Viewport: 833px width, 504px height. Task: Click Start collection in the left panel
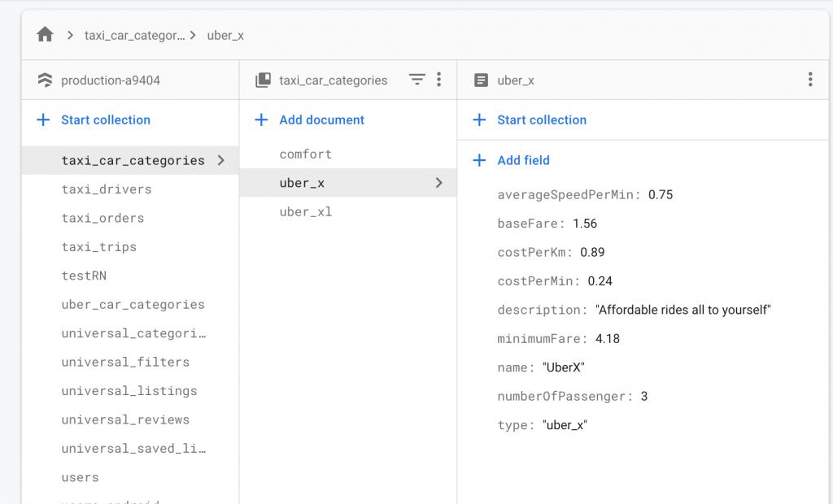106,119
